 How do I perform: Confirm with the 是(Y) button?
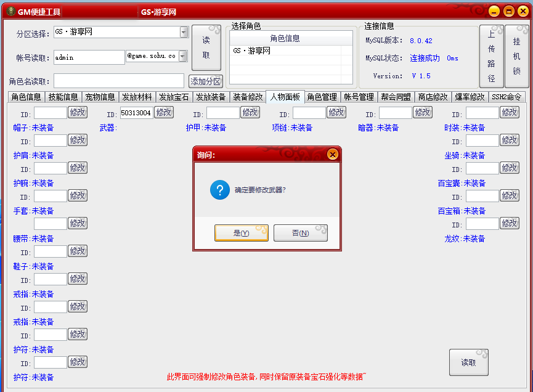click(241, 233)
